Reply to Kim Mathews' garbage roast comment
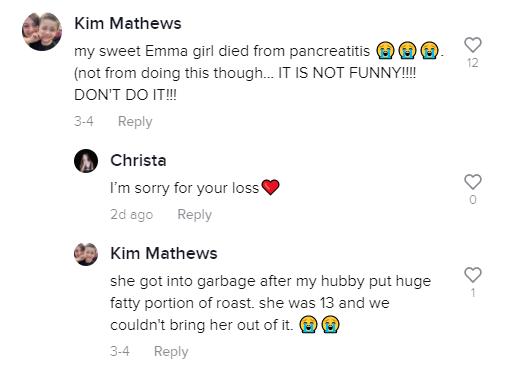 pyautogui.click(x=171, y=352)
